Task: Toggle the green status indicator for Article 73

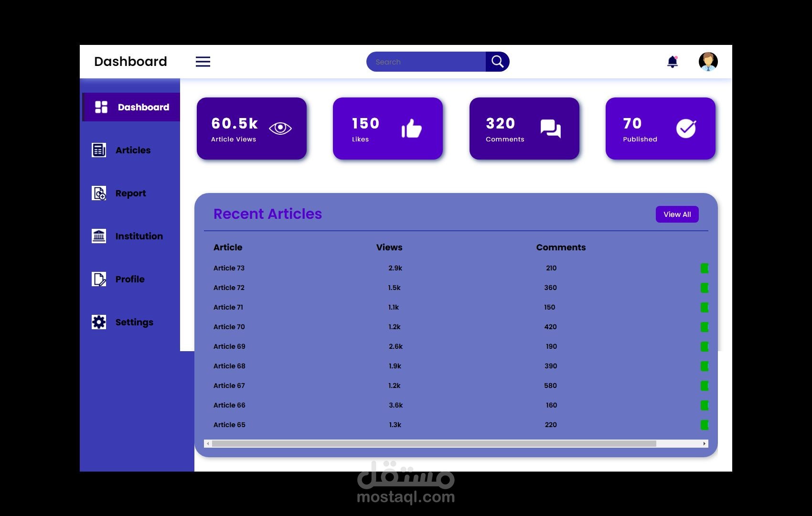Action: (705, 268)
